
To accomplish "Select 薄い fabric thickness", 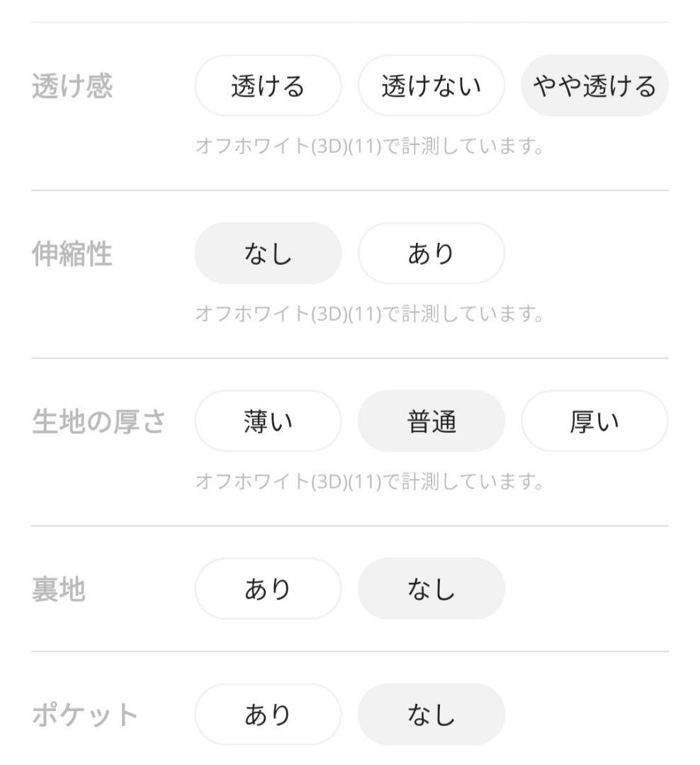I will pyautogui.click(x=268, y=421).
